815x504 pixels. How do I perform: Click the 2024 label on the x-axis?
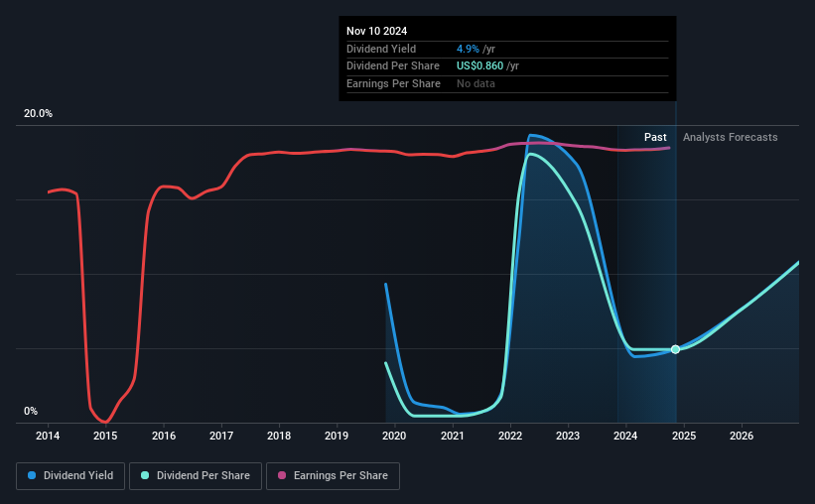pos(625,436)
